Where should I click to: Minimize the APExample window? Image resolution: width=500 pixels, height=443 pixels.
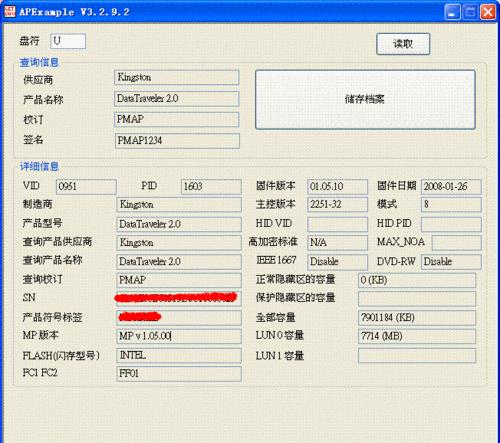coord(452,12)
